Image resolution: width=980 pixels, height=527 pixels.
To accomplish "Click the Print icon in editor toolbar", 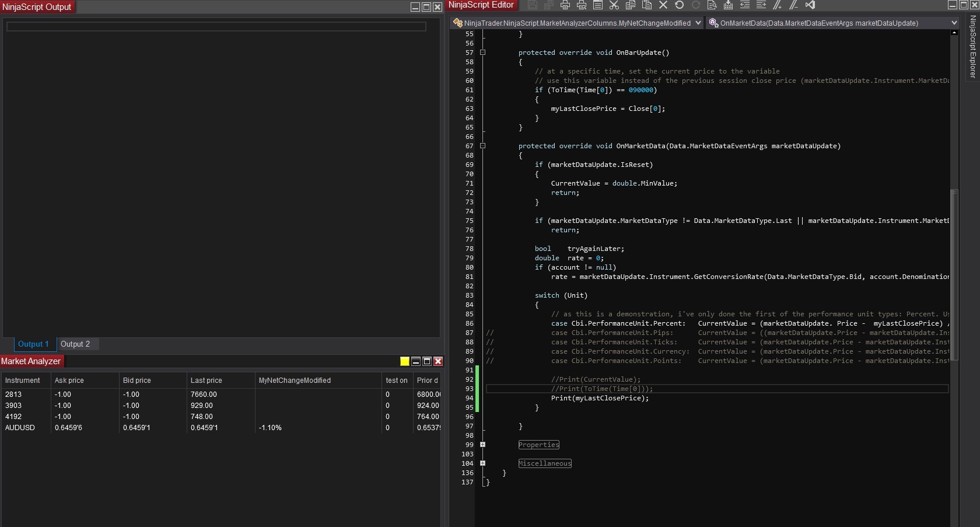I will [565, 5].
